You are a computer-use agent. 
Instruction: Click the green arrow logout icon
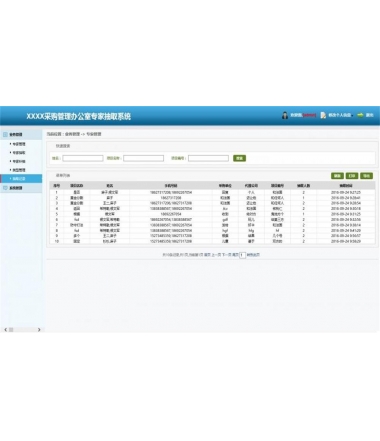pyautogui.click(x=360, y=115)
